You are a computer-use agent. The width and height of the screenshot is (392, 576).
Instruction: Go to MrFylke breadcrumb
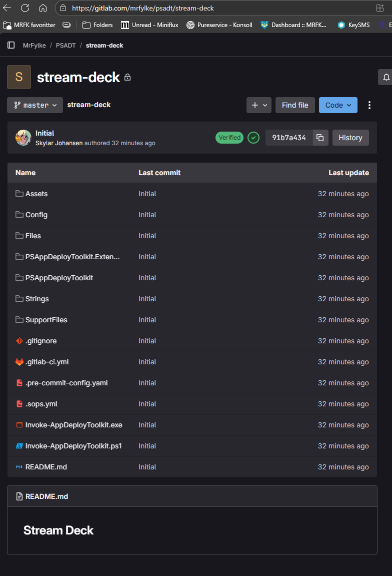(x=34, y=45)
